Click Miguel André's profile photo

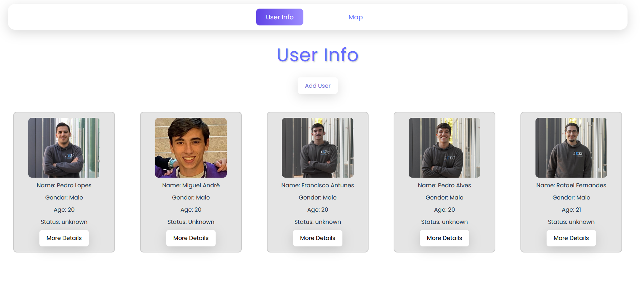click(191, 148)
